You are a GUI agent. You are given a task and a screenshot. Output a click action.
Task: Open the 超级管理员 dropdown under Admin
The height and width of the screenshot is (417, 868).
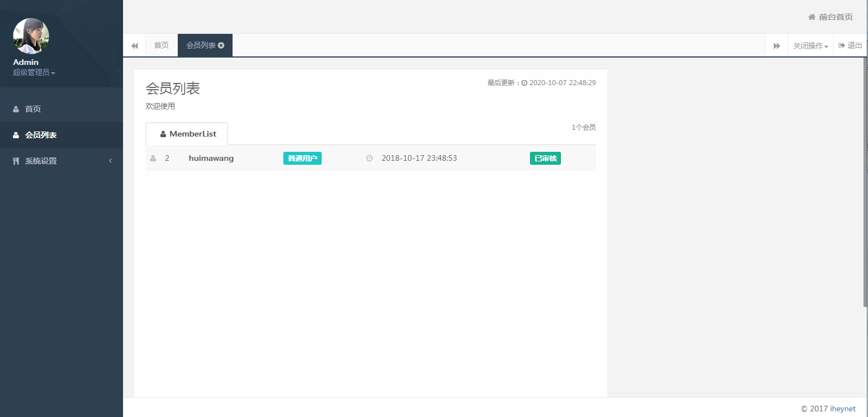point(33,72)
